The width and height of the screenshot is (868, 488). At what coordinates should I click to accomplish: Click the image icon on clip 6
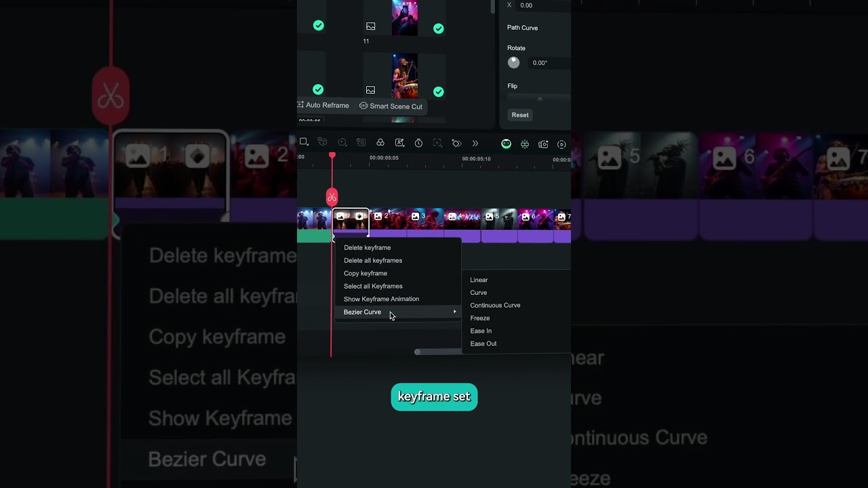click(x=526, y=216)
